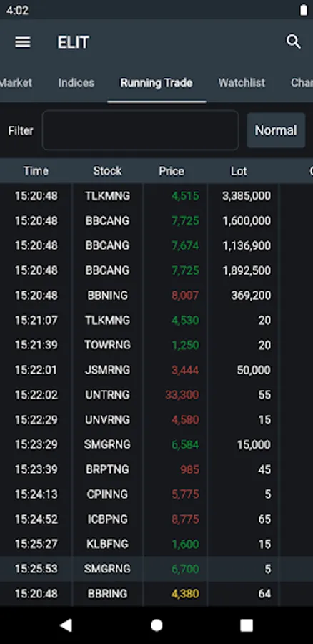Click price 6,700 of SMGRNG

185,569
